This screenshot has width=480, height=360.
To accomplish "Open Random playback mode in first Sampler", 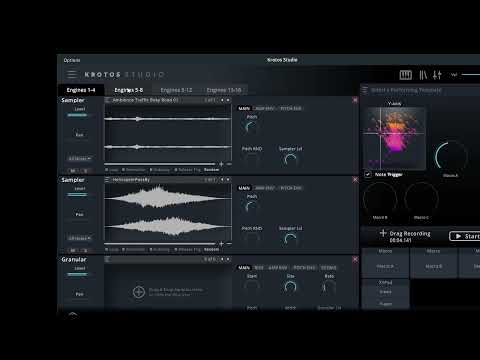I will [x=211, y=170].
